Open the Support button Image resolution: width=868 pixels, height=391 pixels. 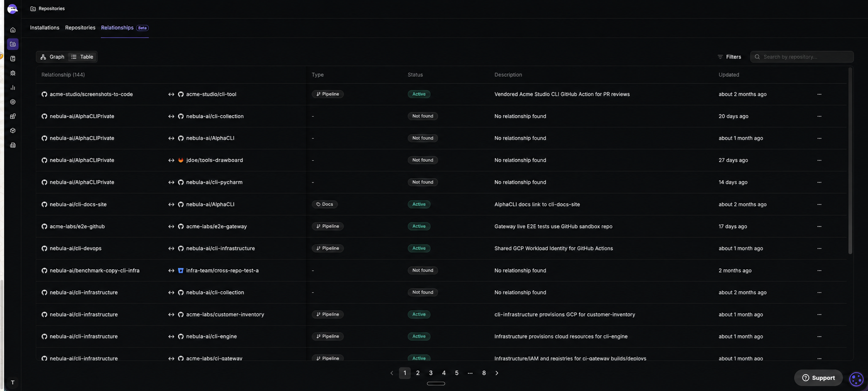(x=818, y=378)
